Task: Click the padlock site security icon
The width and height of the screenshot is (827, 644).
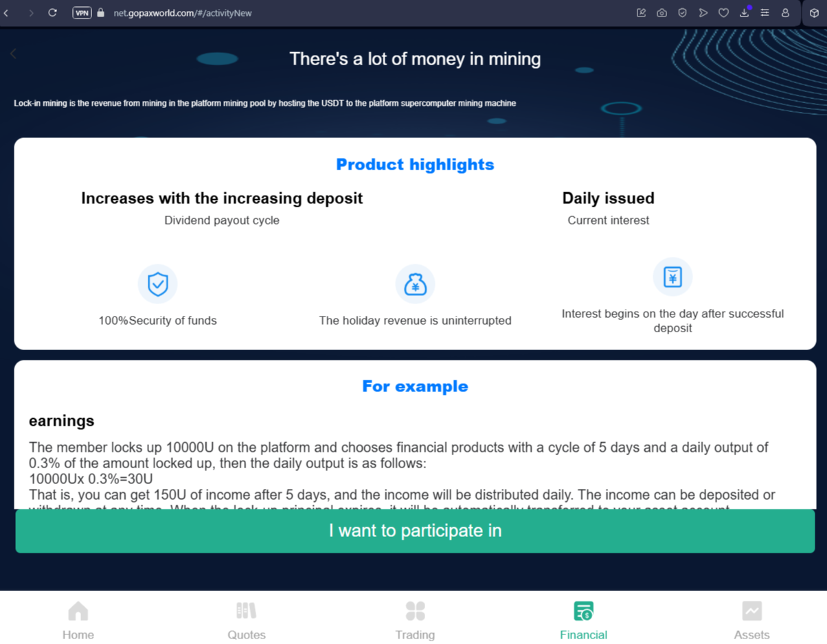Action: tap(101, 12)
